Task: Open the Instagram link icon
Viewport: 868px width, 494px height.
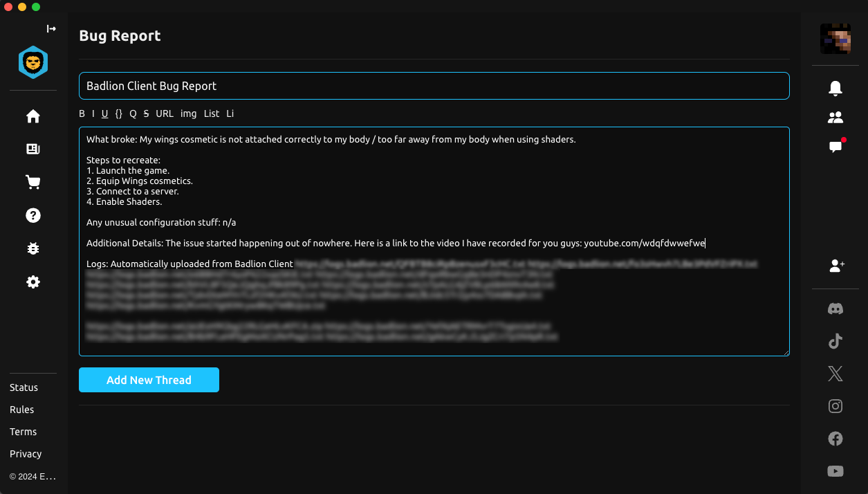Action: point(835,406)
